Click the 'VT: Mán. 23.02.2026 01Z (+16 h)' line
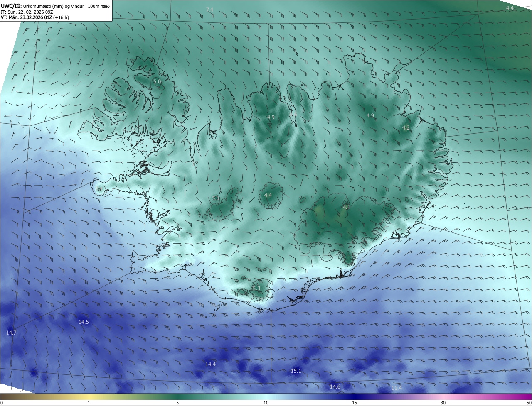 click(x=35, y=18)
